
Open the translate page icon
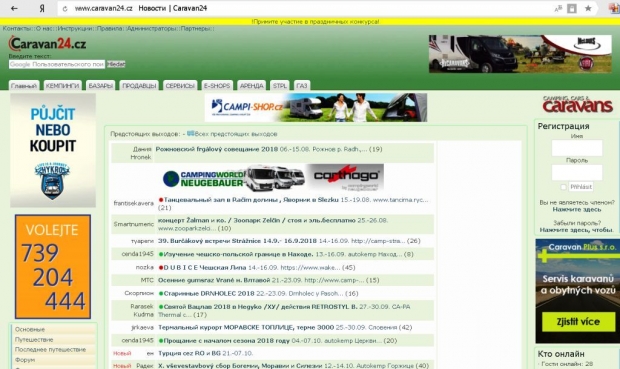click(558, 8)
